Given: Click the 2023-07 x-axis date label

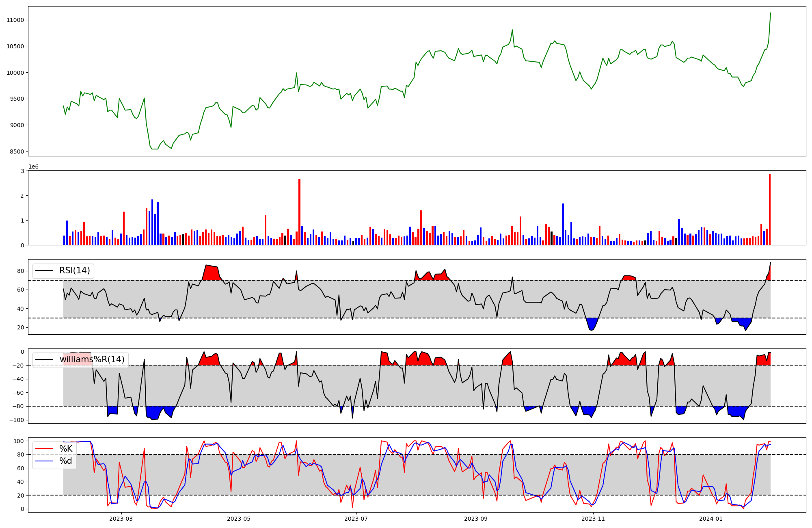Looking at the screenshot, I should [356, 519].
